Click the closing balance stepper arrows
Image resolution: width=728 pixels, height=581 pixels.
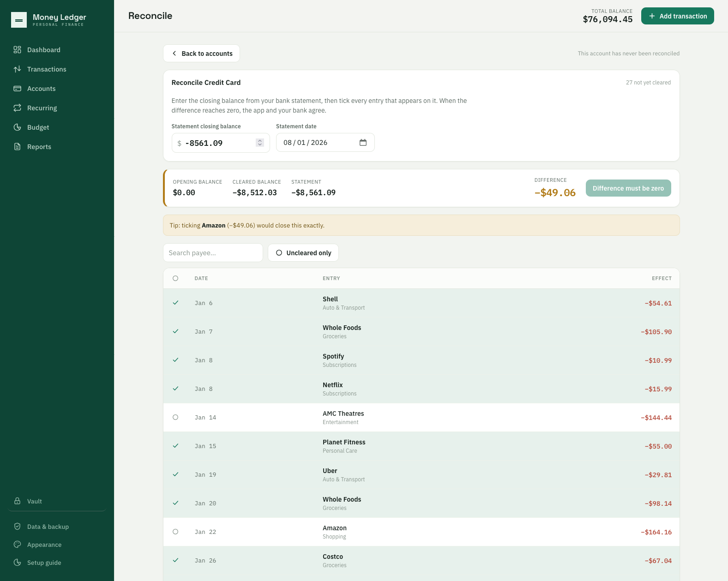[x=260, y=143]
